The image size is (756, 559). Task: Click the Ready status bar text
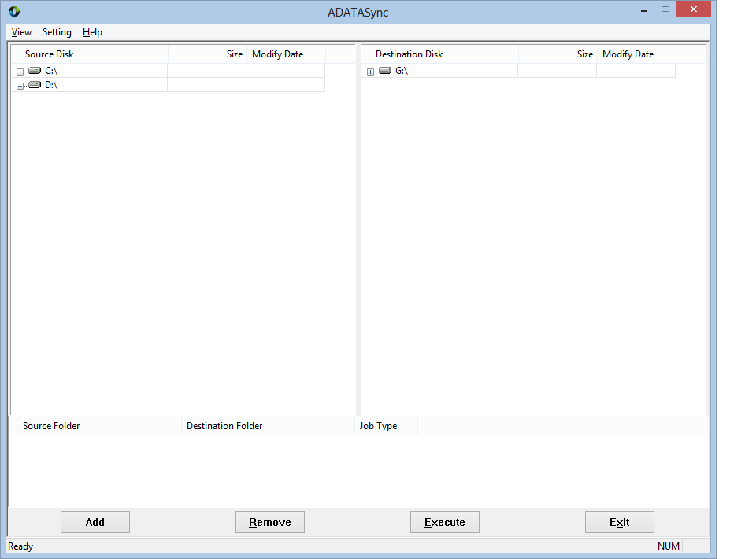point(20,546)
